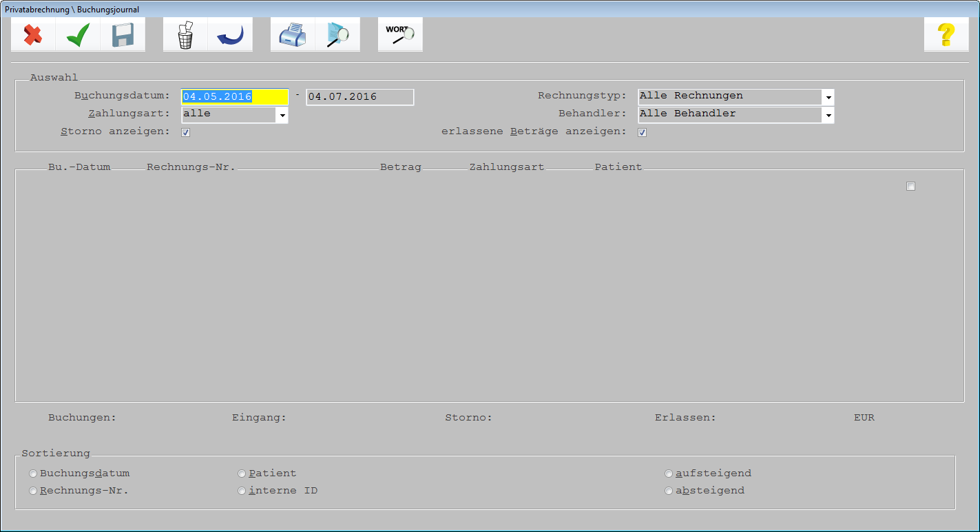This screenshot has width=980, height=532.
Task: Click the red X cancel icon
Action: click(x=33, y=34)
